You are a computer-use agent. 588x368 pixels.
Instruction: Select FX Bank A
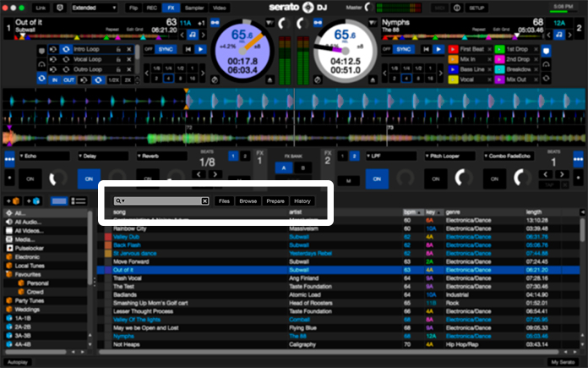point(284,168)
